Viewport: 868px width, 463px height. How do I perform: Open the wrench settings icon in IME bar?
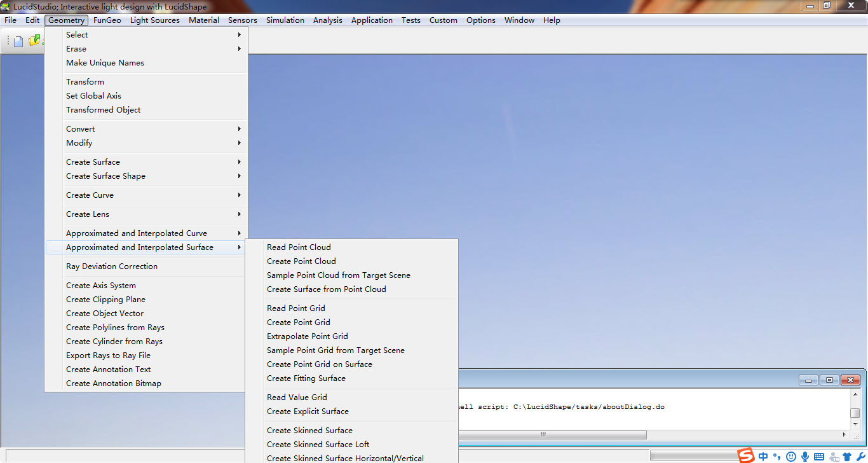(x=860, y=457)
